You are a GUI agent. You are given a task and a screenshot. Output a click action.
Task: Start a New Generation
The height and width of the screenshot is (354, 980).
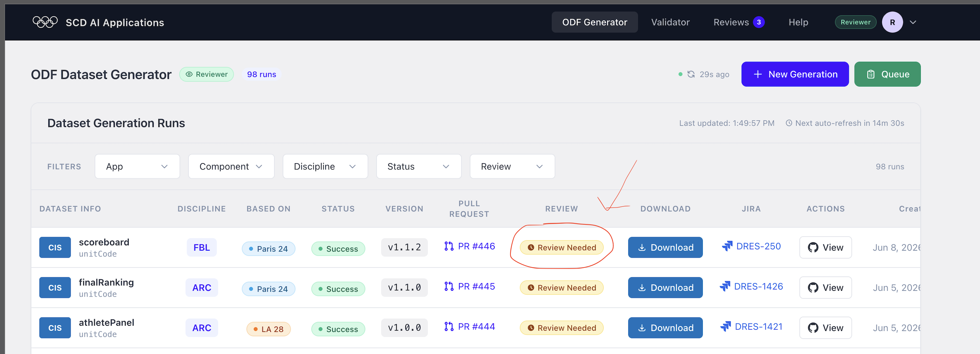(x=795, y=74)
